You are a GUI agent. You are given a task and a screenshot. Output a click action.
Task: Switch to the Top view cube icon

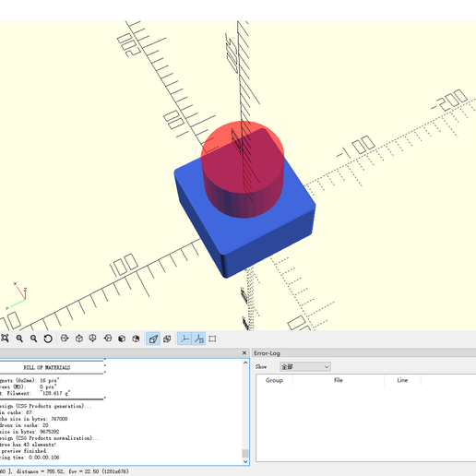pyautogui.click(x=79, y=339)
